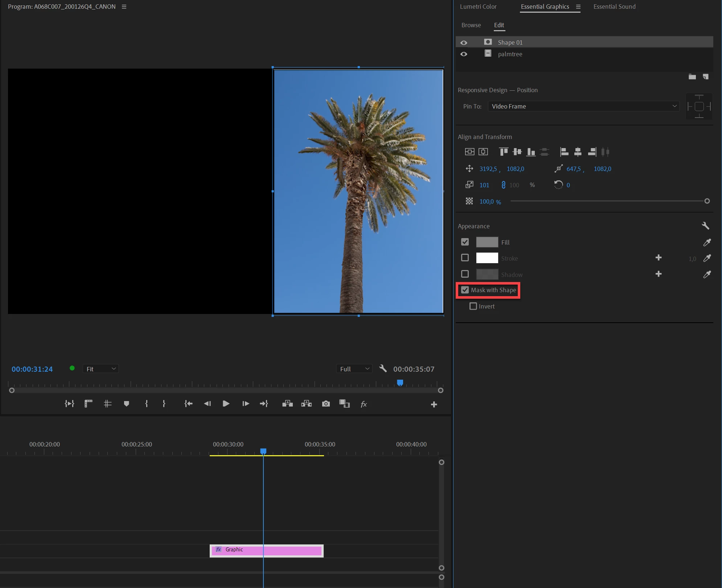Switch to the Lumetri Color tab
This screenshot has width=722, height=588.
pyautogui.click(x=478, y=7)
